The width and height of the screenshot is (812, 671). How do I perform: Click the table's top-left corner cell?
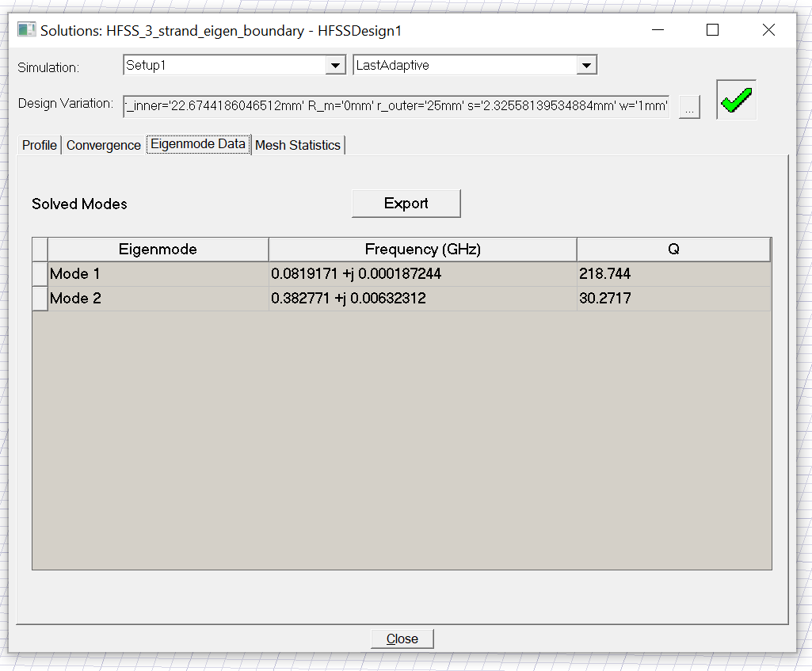pyautogui.click(x=40, y=250)
